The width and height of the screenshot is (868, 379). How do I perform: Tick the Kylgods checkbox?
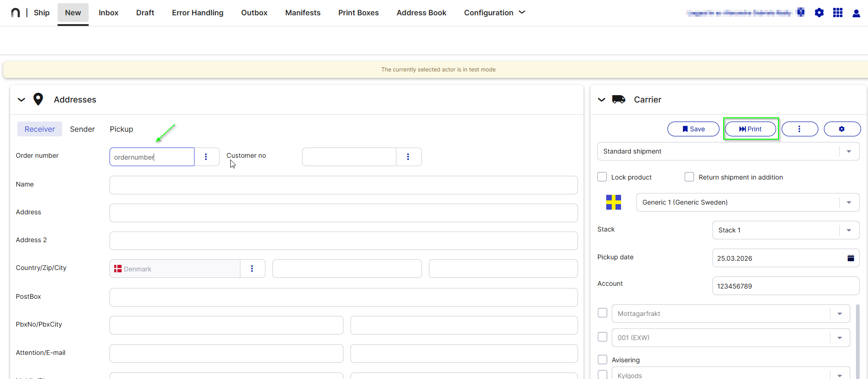602,375
